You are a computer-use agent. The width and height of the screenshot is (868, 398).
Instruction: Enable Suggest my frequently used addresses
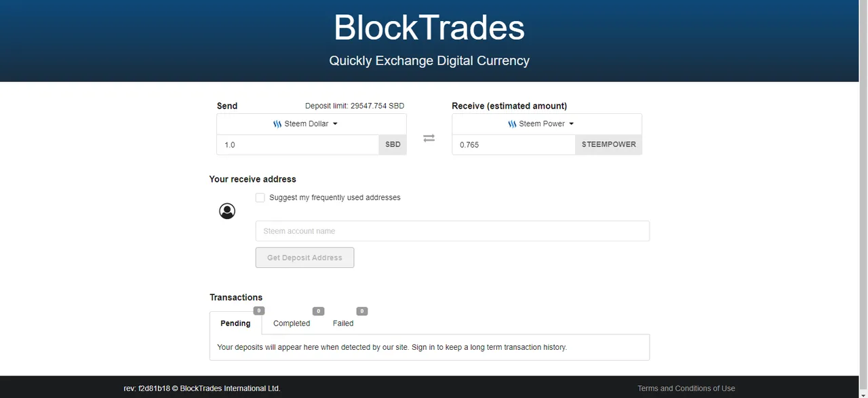(260, 198)
